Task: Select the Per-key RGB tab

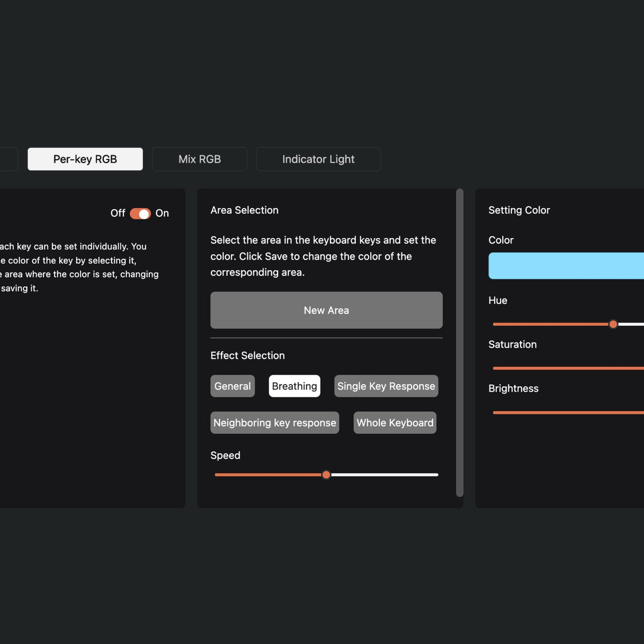Action: [x=85, y=159]
